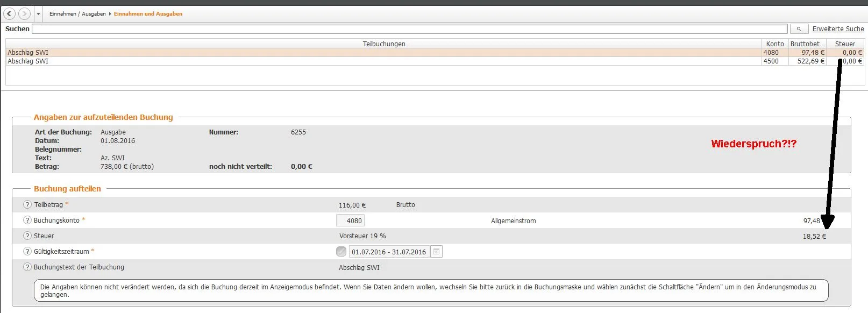Sort by the Konto column header
The height and width of the screenshot is (313, 868).
[774, 44]
